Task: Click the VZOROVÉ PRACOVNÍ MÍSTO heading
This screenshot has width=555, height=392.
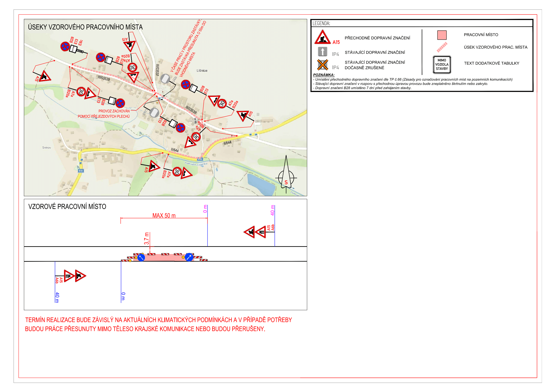Action: pos(67,206)
